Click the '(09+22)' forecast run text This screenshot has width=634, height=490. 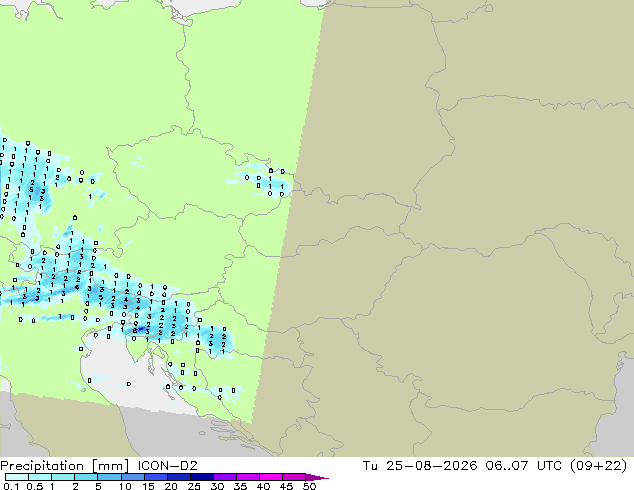599,466
